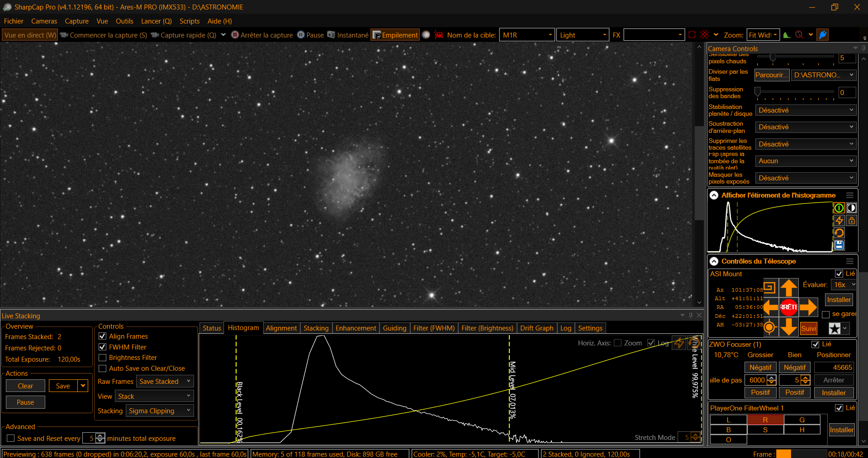Toggle the Align Frames checkbox

103,336
